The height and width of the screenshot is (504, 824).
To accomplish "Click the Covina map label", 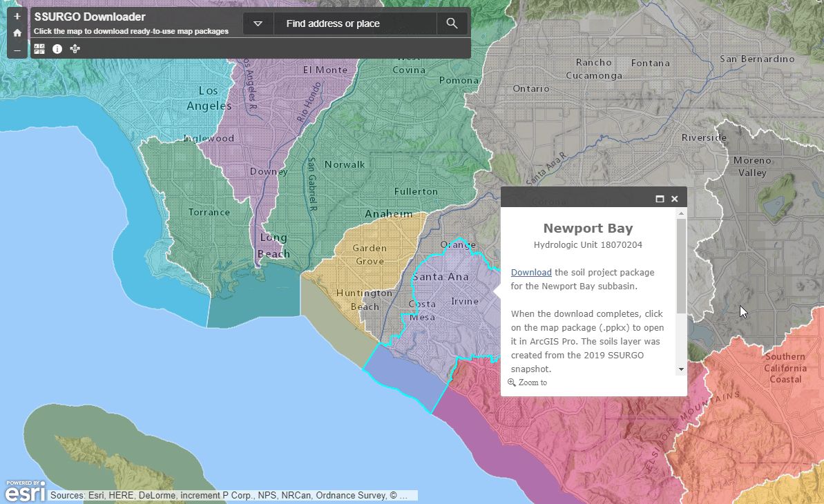I will pos(409,70).
